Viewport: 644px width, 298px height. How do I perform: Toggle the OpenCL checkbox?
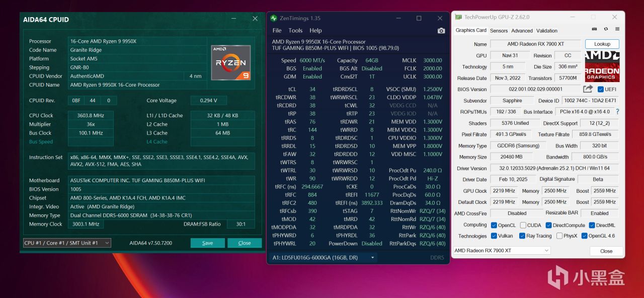[494, 225]
